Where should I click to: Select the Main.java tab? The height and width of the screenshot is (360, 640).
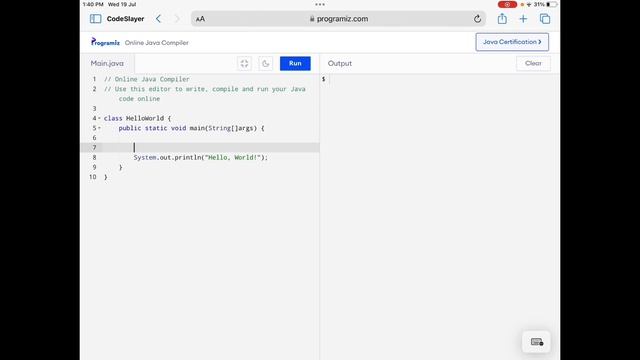[x=107, y=63]
